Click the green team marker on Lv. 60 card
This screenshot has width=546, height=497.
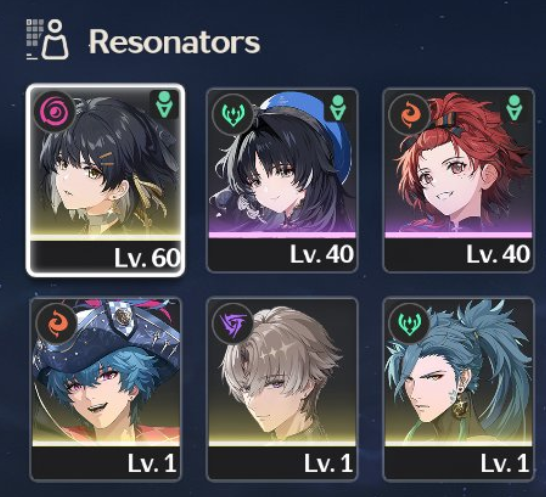coord(164,104)
